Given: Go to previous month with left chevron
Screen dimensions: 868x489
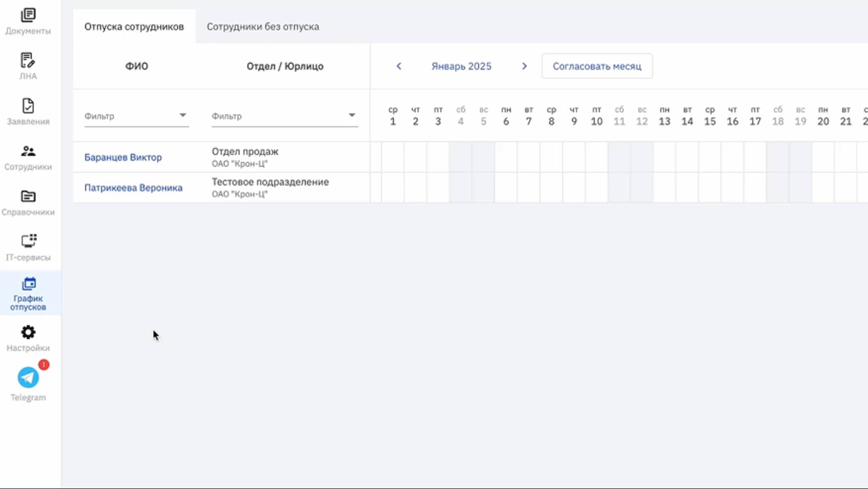Looking at the screenshot, I should pos(399,66).
